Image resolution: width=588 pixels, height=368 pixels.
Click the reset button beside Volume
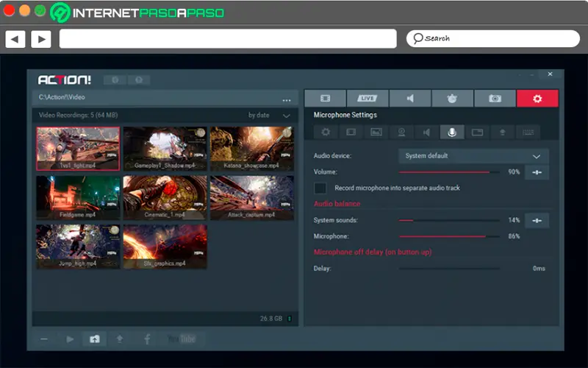pos(537,172)
